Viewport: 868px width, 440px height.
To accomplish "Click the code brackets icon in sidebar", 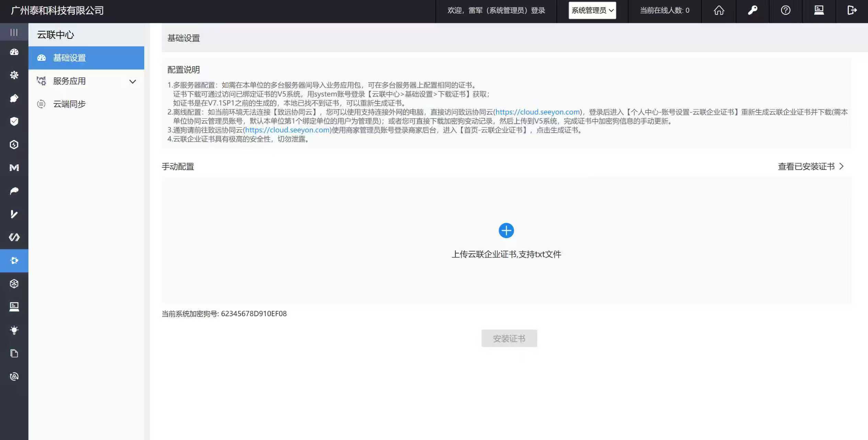I will 14,237.
